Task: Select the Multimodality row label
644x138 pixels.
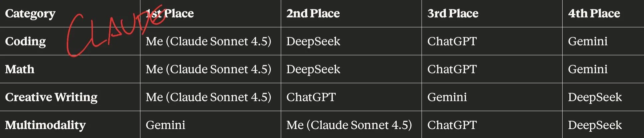Action: [x=45, y=125]
